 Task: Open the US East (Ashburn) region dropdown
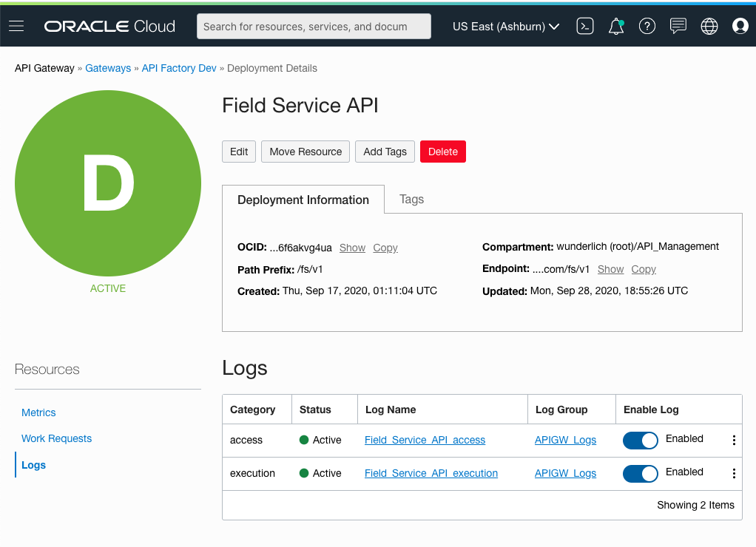[505, 26]
